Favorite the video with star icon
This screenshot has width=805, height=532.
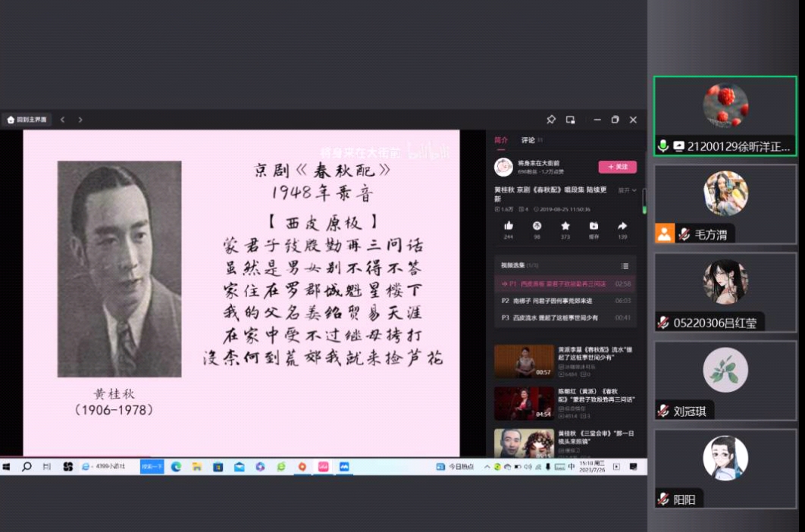tap(565, 226)
